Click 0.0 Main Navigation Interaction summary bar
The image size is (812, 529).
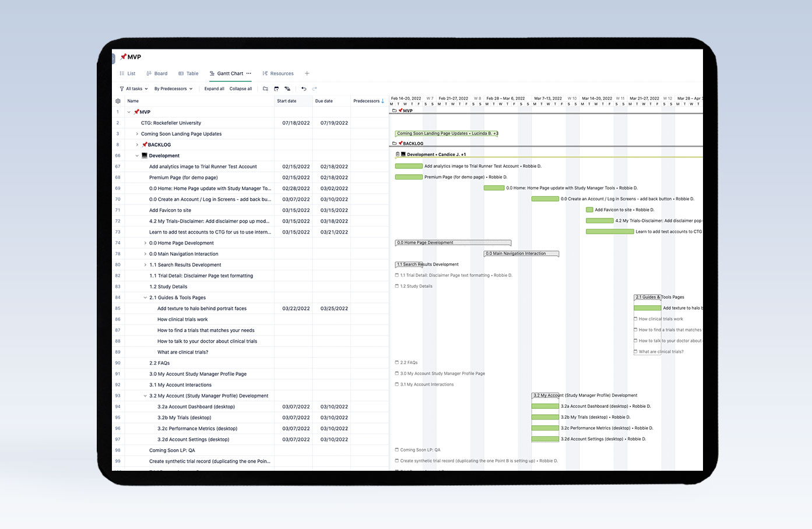[x=521, y=253]
